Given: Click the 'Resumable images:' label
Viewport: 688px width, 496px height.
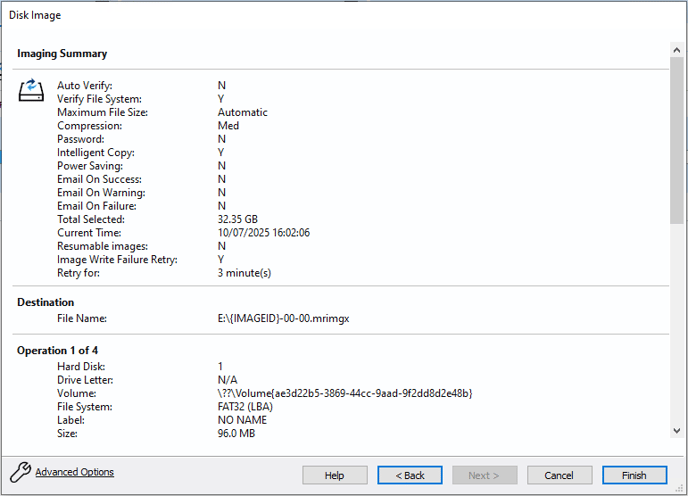Looking at the screenshot, I should coord(103,246).
